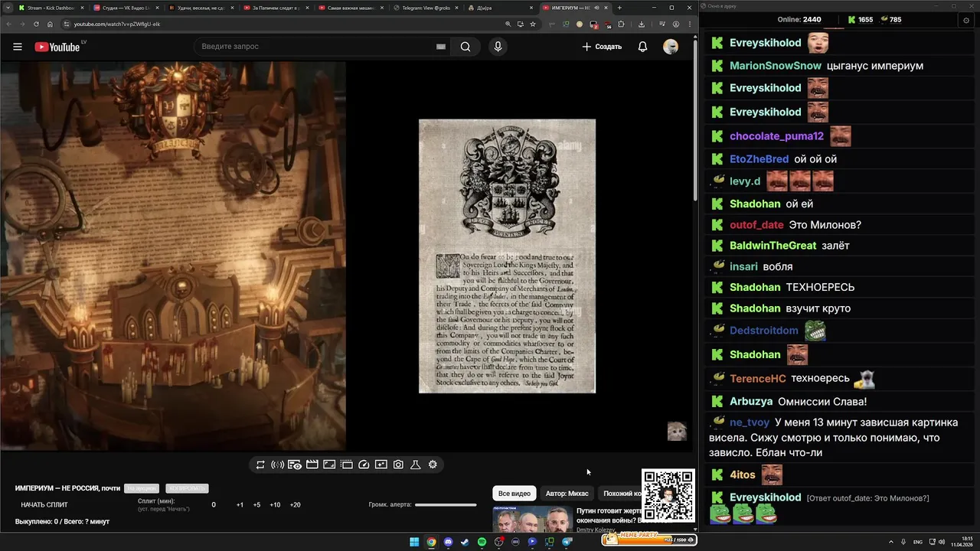Viewport: 980px width, 551px height.
Task: Add +20 minutes to split
Action: pos(295,505)
